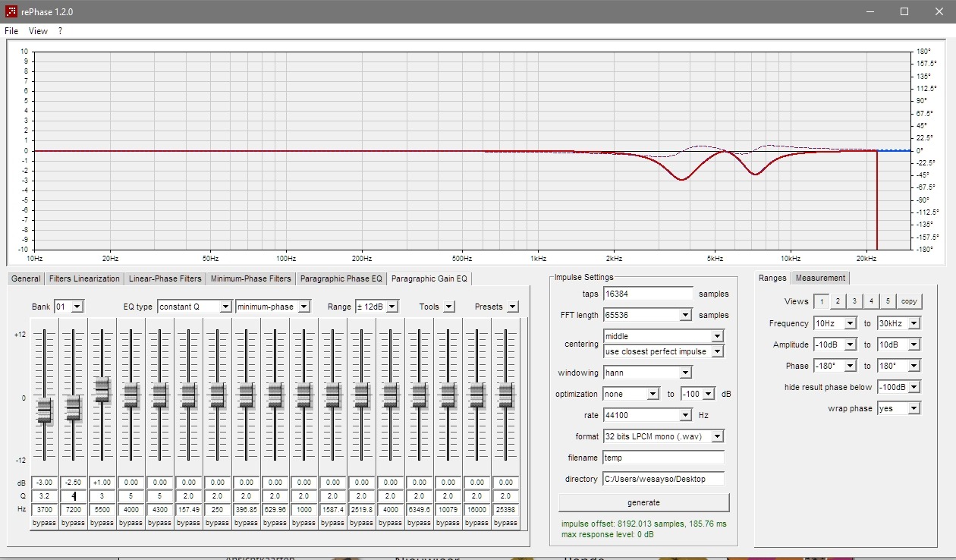Click the -3.00 dB value field

44,482
